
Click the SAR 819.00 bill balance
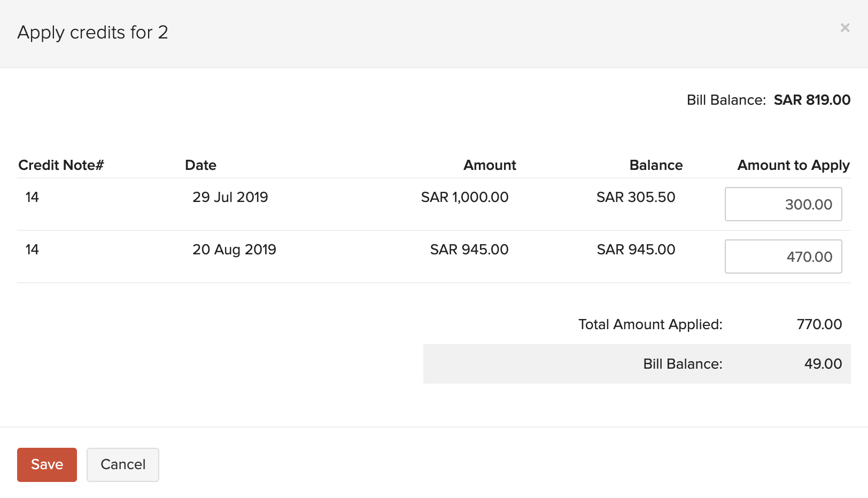[812, 100]
